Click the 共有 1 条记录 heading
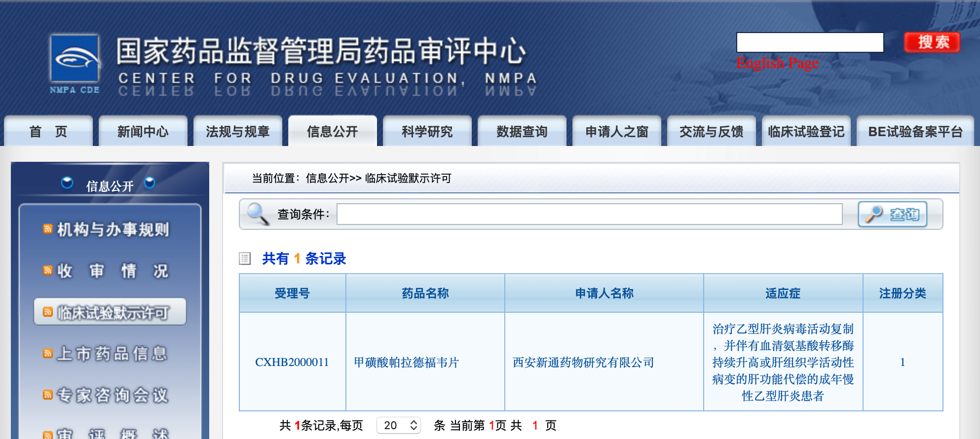 tap(304, 258)
